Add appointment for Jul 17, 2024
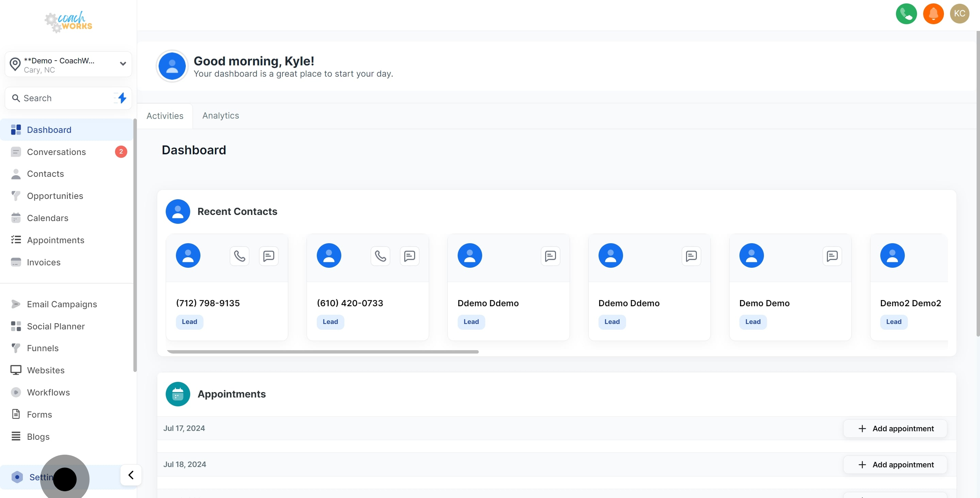980x498 pixels. 895,428
